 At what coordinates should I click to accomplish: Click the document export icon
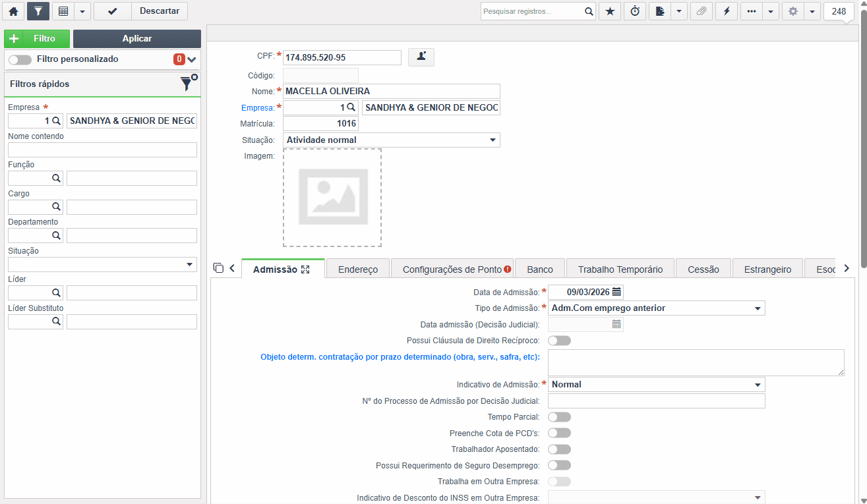[x=660, y=11]
